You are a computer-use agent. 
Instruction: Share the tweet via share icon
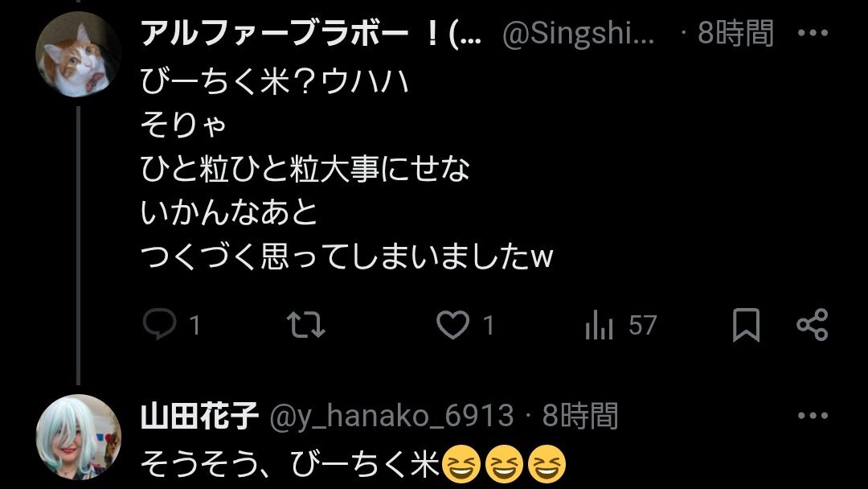812,324
